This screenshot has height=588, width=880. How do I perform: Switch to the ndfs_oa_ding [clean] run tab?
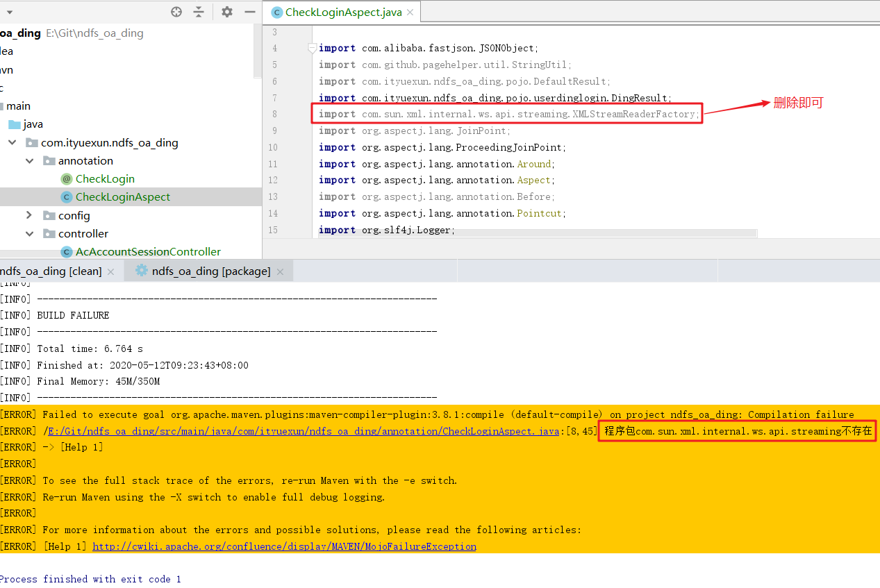[49, 270]
